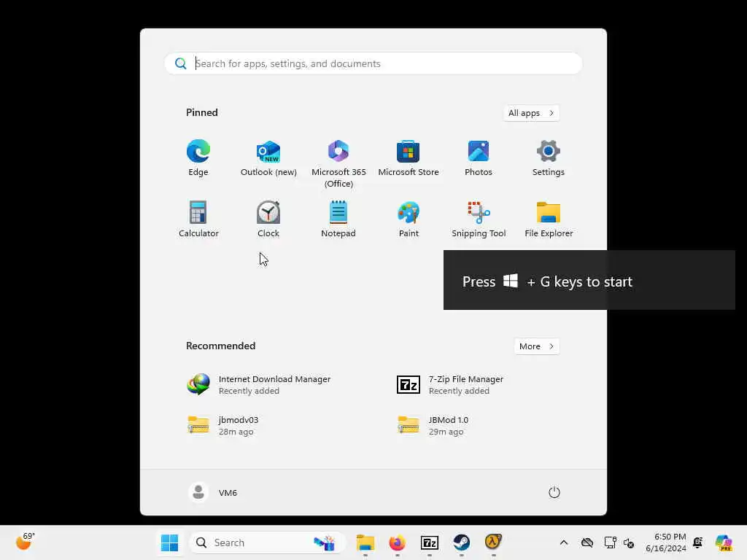Open Notepad from Pinned apps

coord(338,219)
